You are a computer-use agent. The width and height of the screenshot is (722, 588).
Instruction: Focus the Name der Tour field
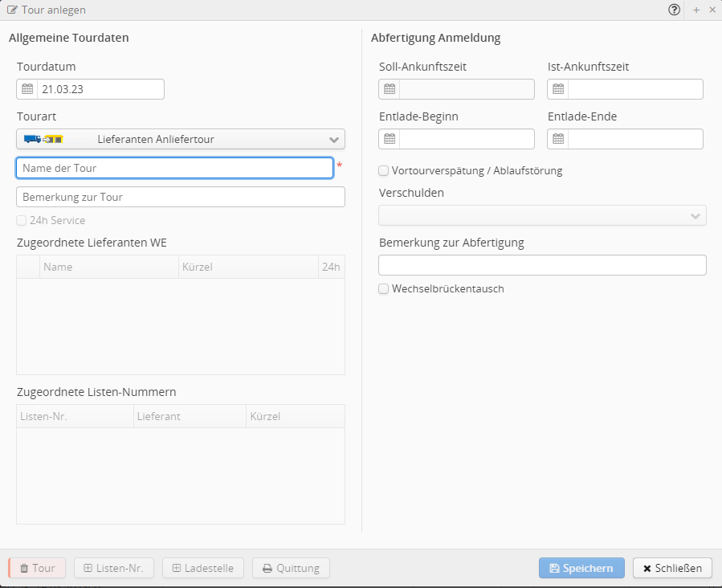[174, 168]
